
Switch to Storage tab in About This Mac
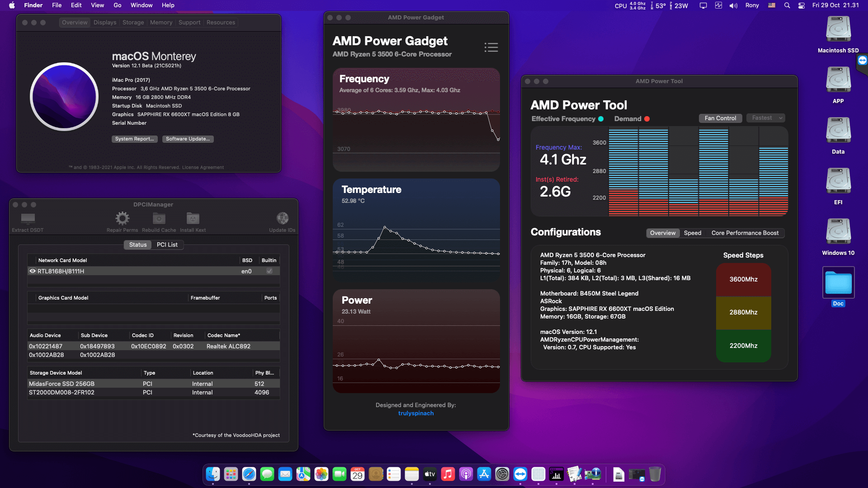coord(133,23)
